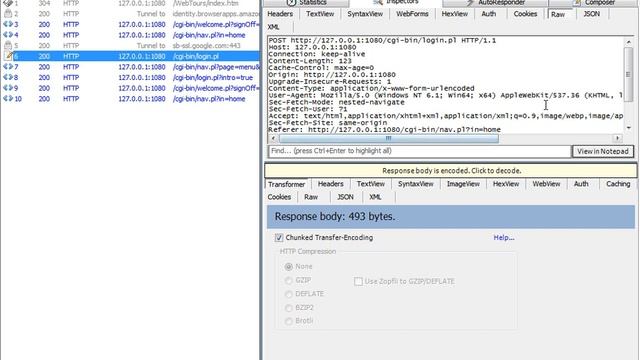
Task: Open response SyntaxView tab
Action: tap(416, 184)
